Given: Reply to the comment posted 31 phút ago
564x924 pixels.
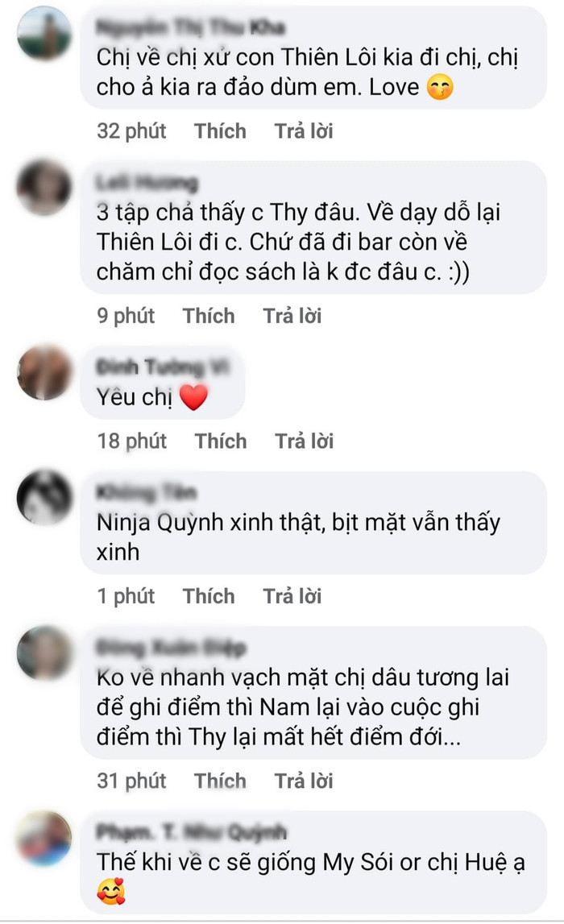Looking at the screenshot, I should (304, 781).
